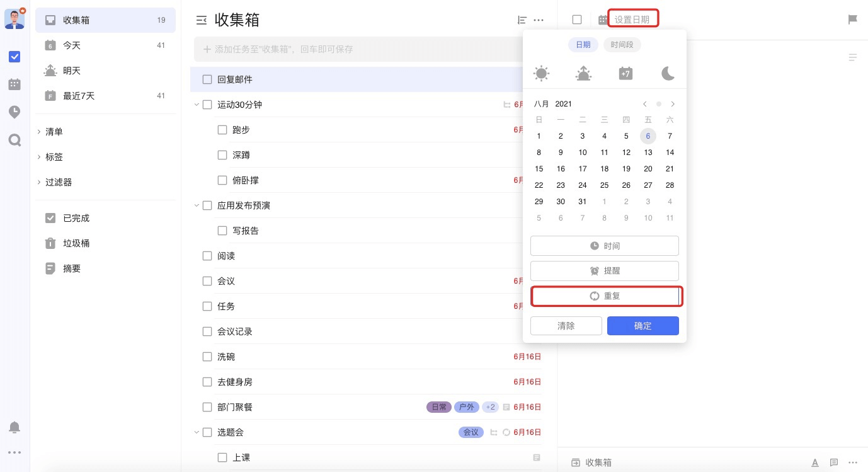This screenshot has height=472, width=868.
Task: Click the priority flag icon top right
Action: coord(852,19)
